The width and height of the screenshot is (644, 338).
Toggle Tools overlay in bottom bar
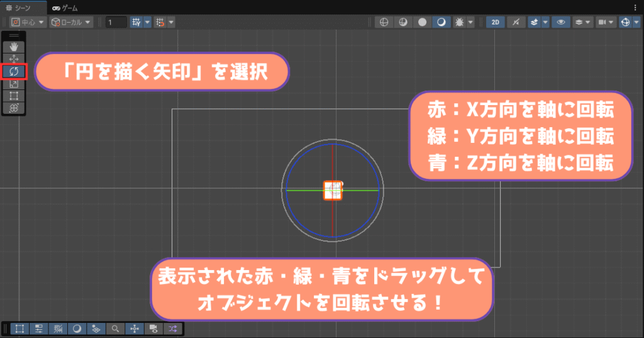point(19,329)
